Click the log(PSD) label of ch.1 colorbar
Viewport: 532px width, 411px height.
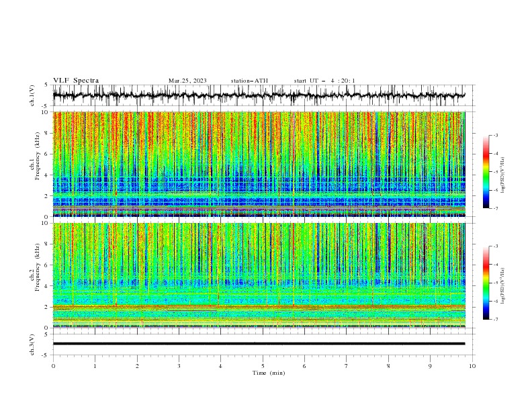point(502,175)
